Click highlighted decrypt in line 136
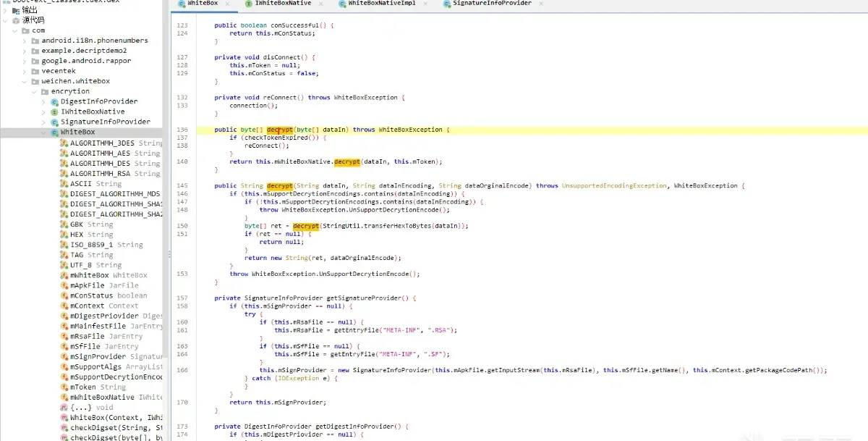868x441 pixels. tap(280, 130)
